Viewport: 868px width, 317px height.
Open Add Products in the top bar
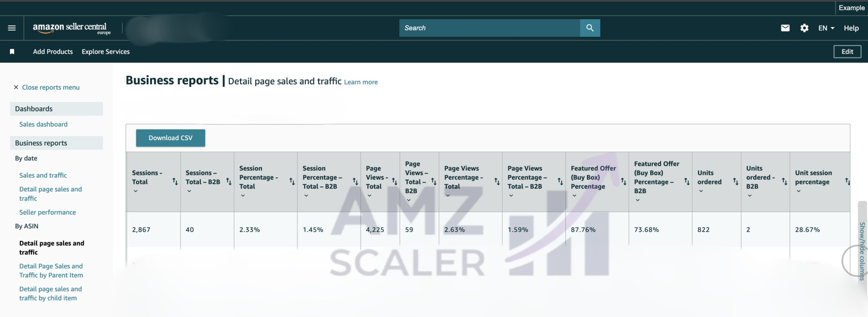point(53,52)
